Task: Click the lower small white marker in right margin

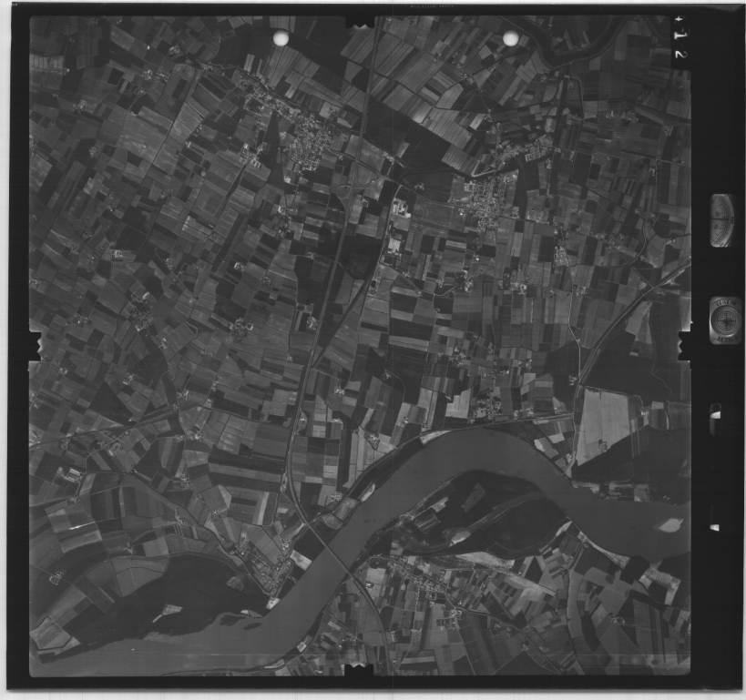Action: click(715, 526)
